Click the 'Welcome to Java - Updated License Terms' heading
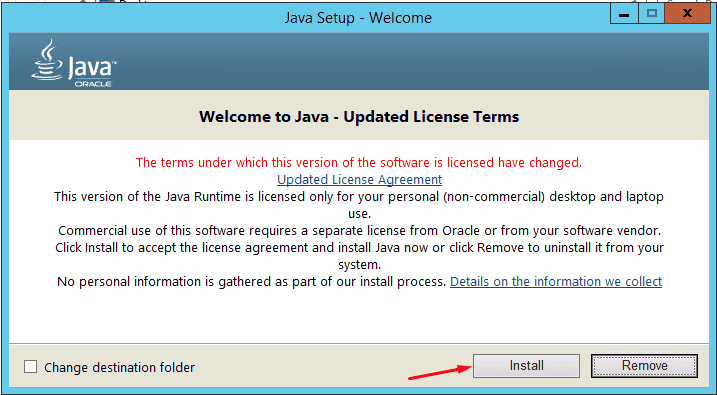This screenshot has width=717, height=395. pos(359,117)
